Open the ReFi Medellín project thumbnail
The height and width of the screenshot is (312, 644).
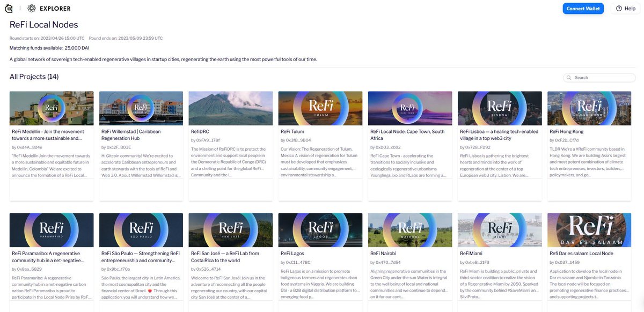[52, 108]
